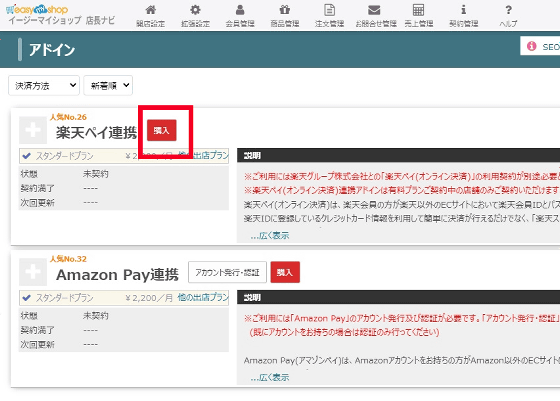Click 未契約 status in 楽天ペイ連携 card

[95, 174]
